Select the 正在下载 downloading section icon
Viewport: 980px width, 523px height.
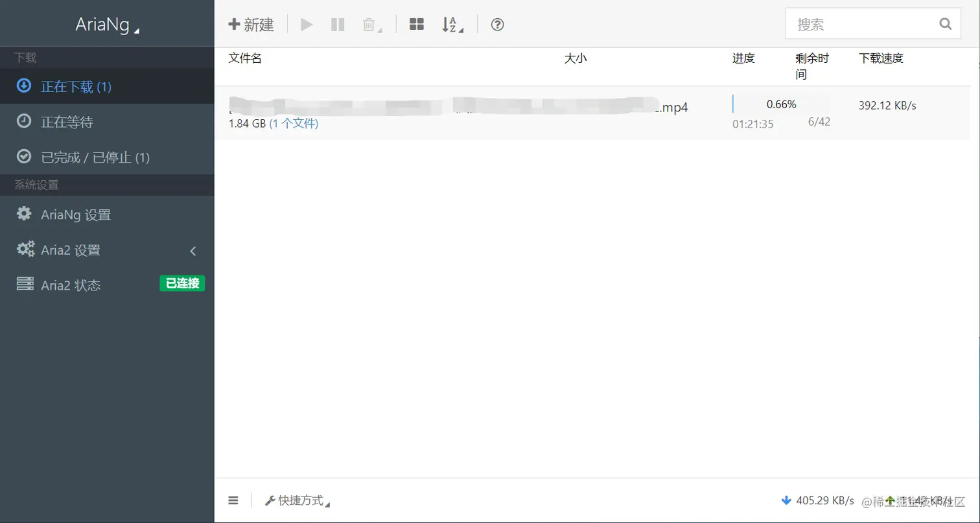pos(25,86)
